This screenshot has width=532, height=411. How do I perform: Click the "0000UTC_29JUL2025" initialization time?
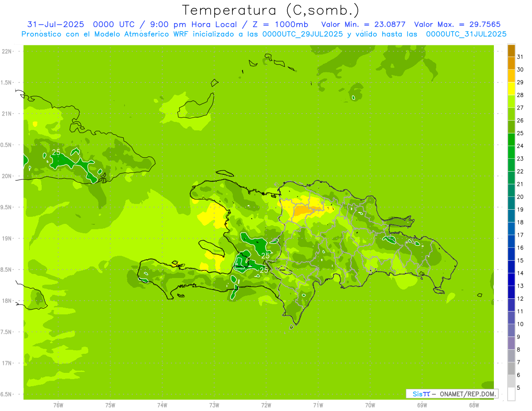302,34
